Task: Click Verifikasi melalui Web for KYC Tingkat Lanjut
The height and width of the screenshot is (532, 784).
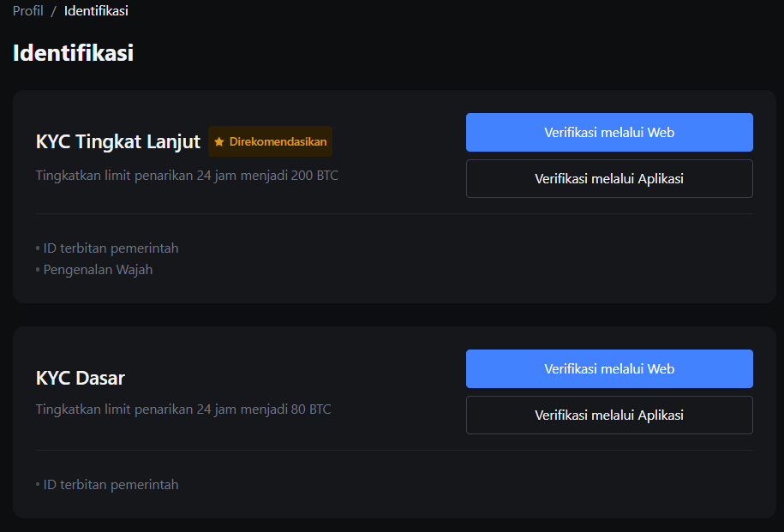Action: pyautogui.click(x=608, y=132)
